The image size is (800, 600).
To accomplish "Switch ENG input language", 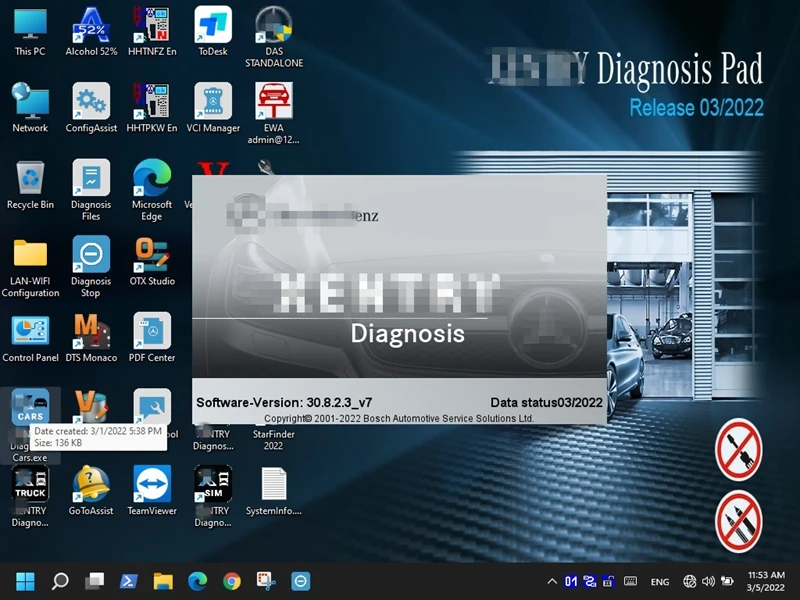I will click(660, 582).
